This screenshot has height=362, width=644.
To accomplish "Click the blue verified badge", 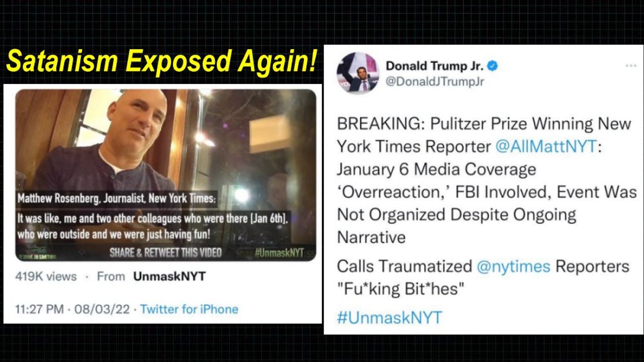I will [x=493, y=66].
